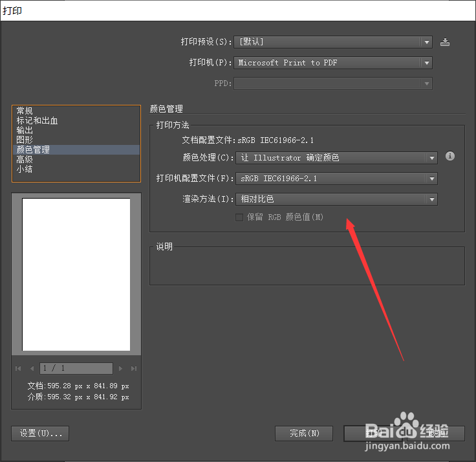
Task: Click the save print preset icon
Action: [445, 42]
